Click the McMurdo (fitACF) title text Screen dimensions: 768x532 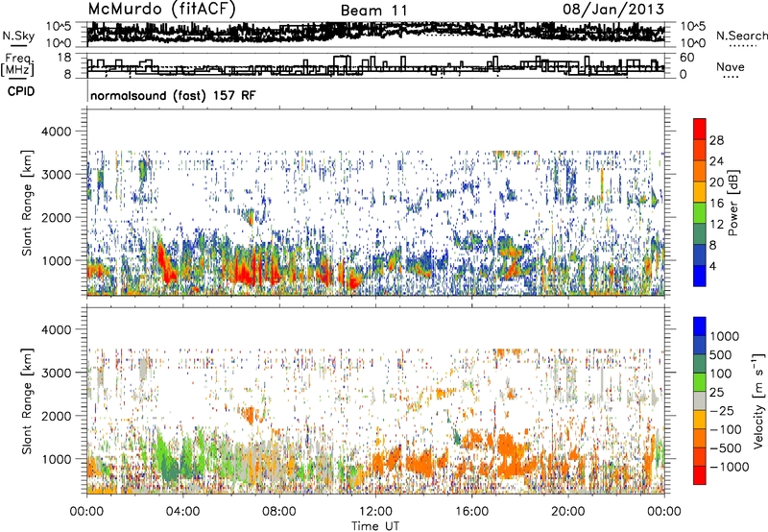coord(161,9)
